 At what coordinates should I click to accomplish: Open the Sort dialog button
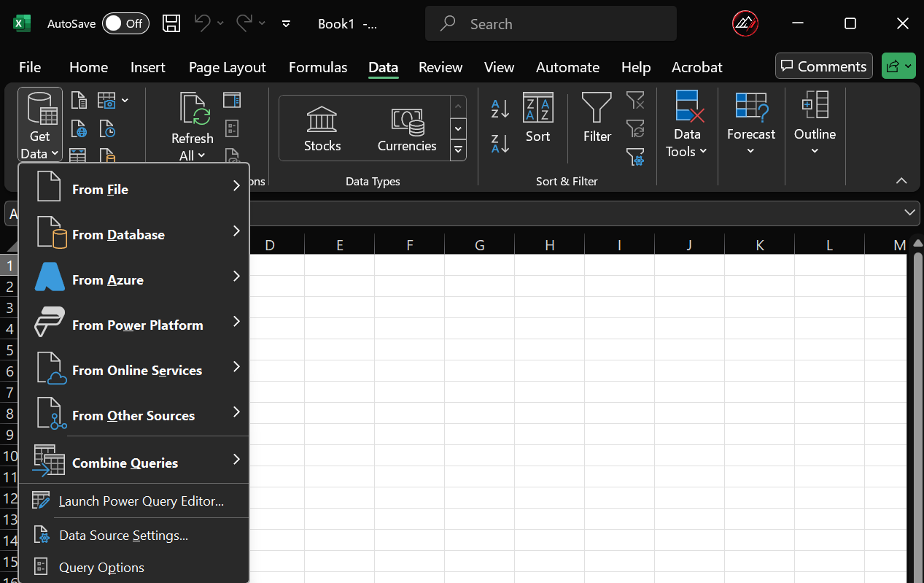click(x=538, y=117)
